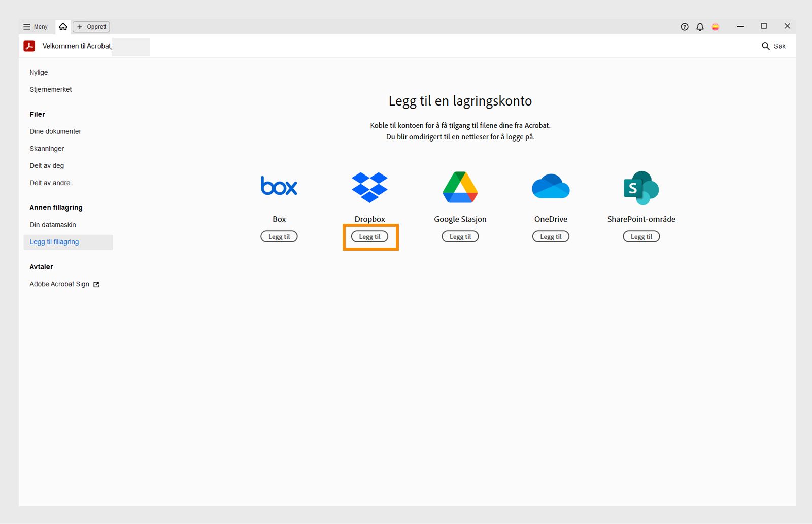Click the Box logo
The image size is (812, 524).
point(279,186)
